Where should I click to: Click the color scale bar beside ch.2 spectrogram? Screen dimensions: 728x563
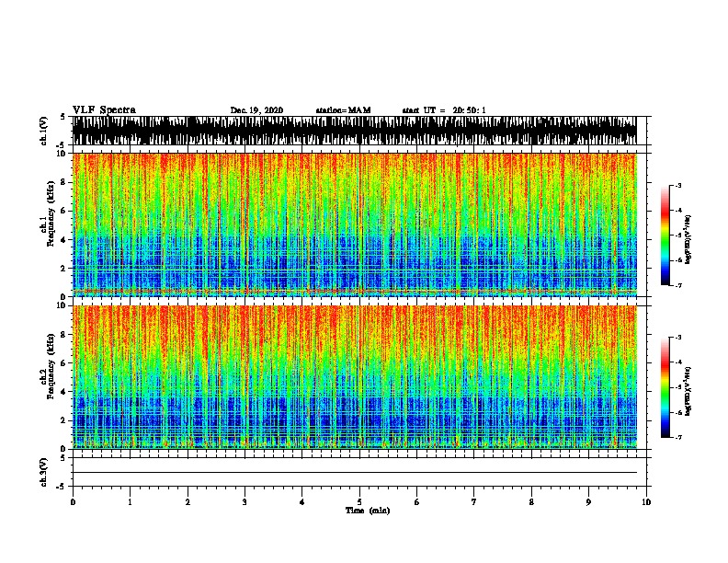665,387
